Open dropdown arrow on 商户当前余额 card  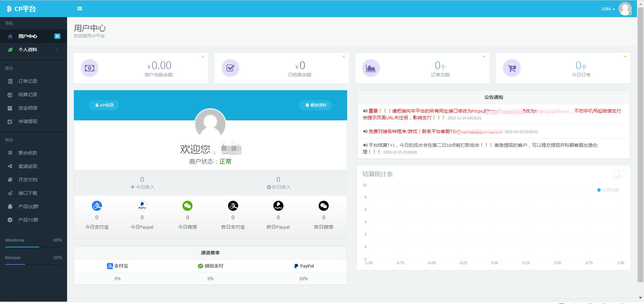(203, 57)
